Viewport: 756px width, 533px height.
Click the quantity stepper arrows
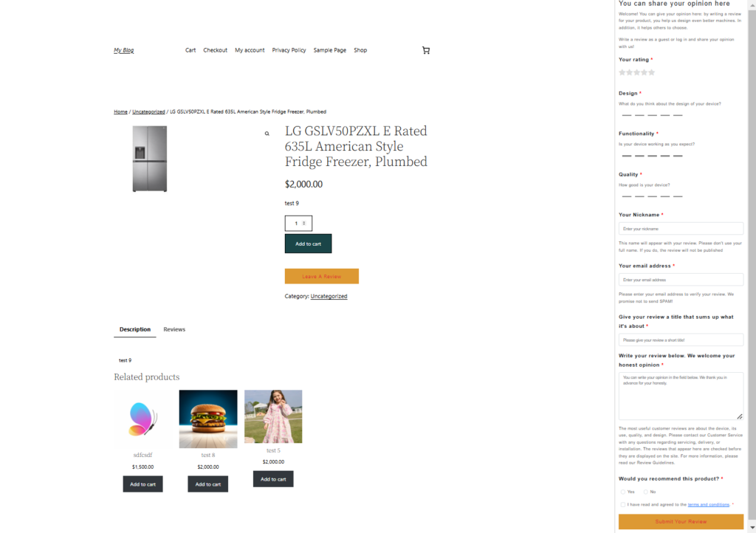(x=303, y=223)
